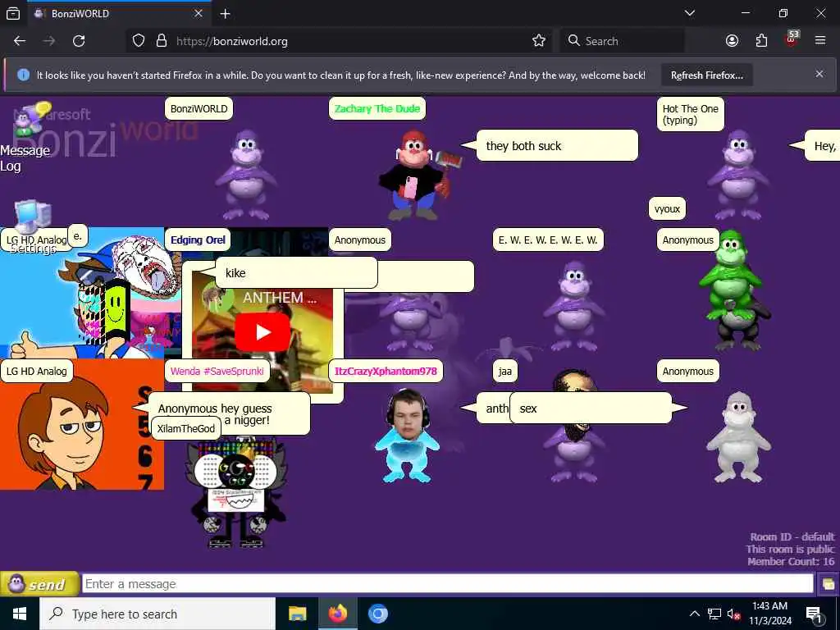Click the Zachary The Dude name tag
The image size is (840, 630).
pyautogui.click(x=377, y=109)
